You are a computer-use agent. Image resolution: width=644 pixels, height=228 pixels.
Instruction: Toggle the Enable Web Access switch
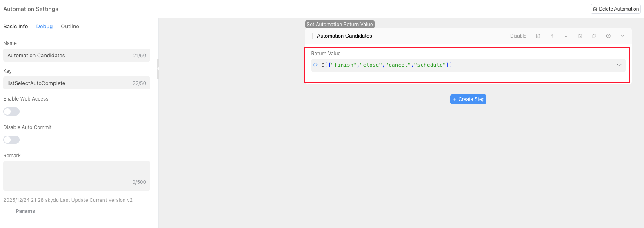tap(11, 112)
